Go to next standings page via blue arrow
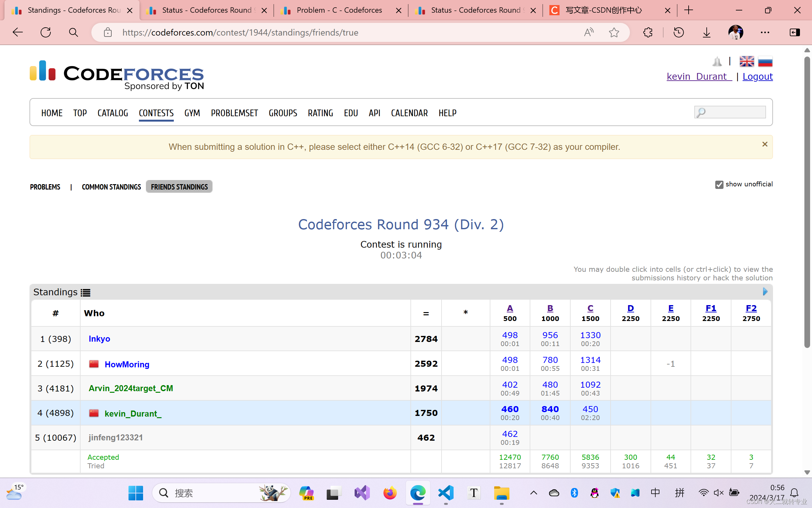Image resolution: width=812 pixels, height=508 pixels. pos(765,291)
